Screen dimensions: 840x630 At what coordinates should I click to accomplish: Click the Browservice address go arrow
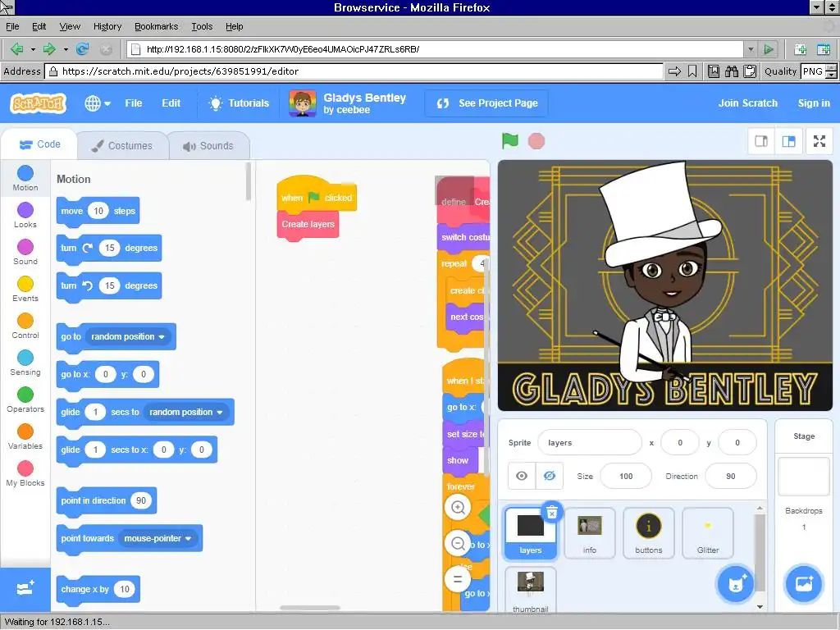674,71
